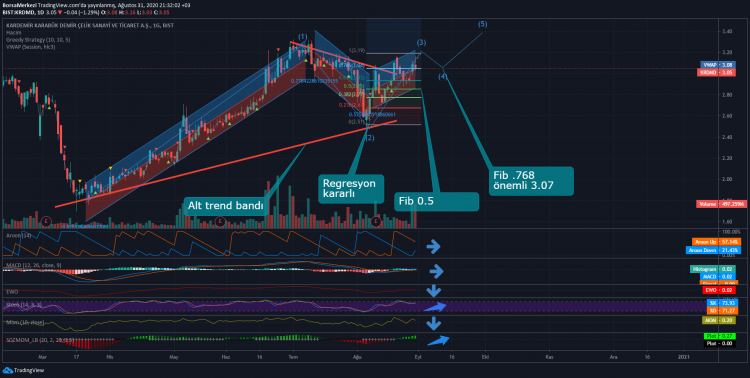Click Eki on the time axis
750x378 pixels.
pyautogui.click(x=485, y=357)
